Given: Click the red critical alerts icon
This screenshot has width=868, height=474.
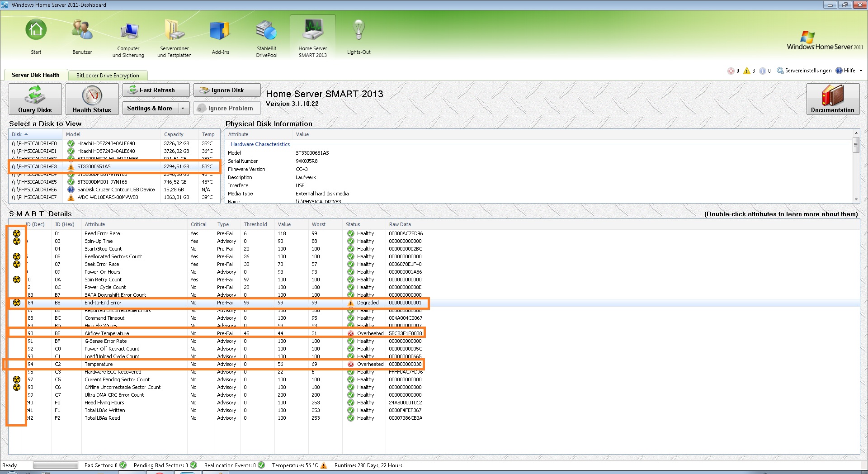Looking at the screenshot, I should (731, 71).
